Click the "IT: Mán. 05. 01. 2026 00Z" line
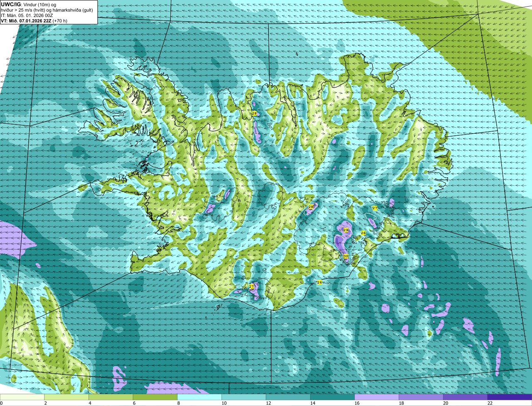 tap(27, 15)
